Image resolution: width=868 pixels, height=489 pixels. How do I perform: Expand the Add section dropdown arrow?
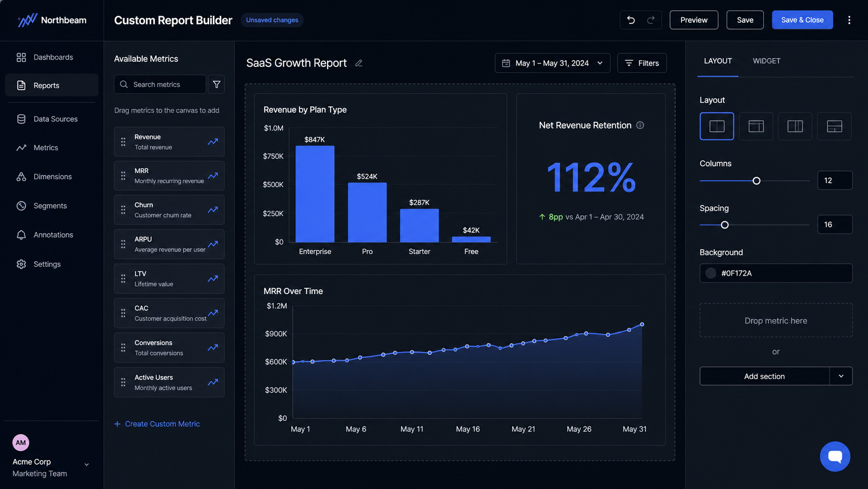click(x=841, y=376)
